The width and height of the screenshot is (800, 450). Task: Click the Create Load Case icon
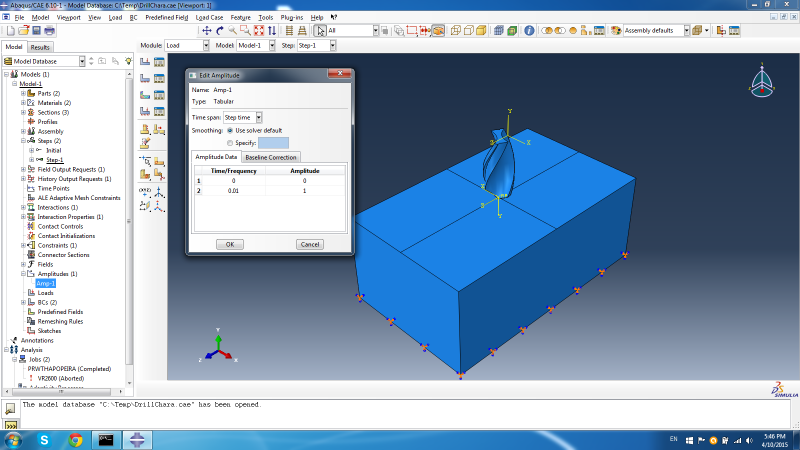[145, 111]
